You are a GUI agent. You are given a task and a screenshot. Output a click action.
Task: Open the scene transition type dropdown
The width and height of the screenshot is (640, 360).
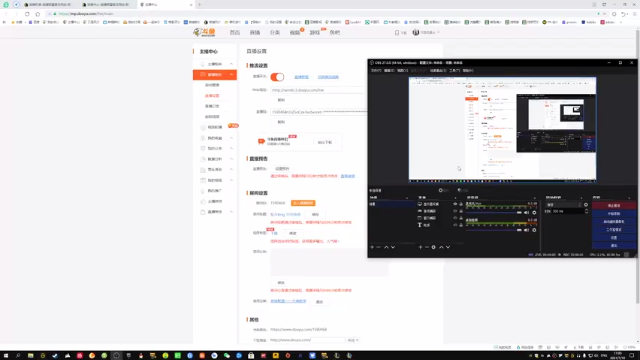[x=564, y=204]
